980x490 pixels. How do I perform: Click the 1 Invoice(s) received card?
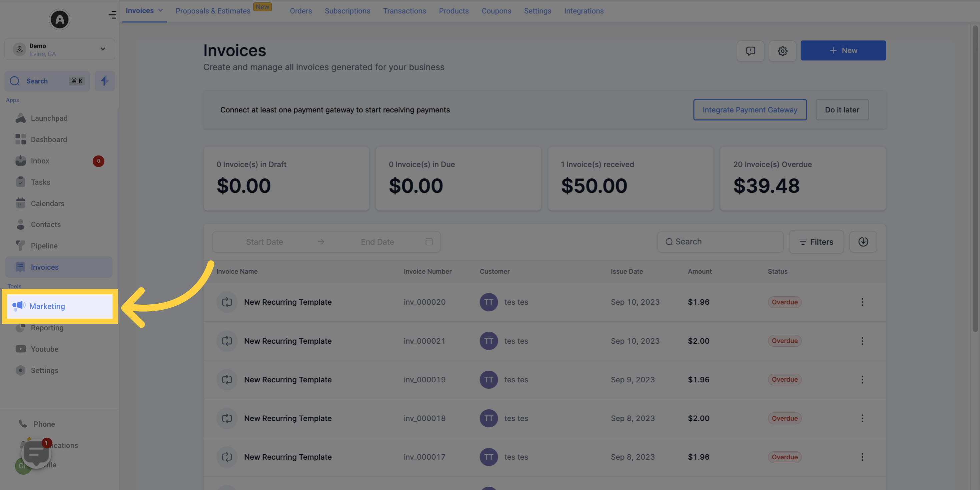click(630, 178)
